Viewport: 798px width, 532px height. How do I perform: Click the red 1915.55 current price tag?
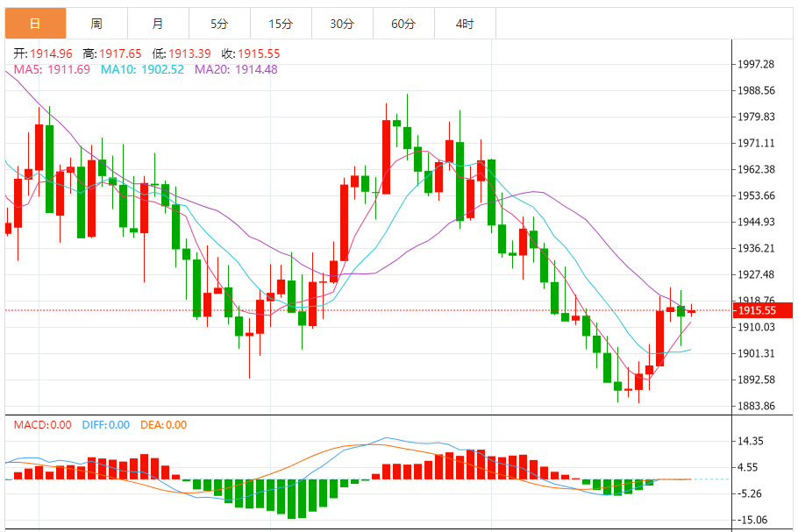pos(762,310)
